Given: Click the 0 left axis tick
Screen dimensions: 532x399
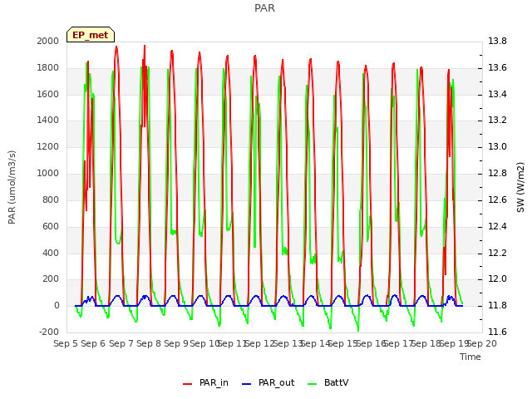Looking at the screenshot, I should (x=57, y=306).
